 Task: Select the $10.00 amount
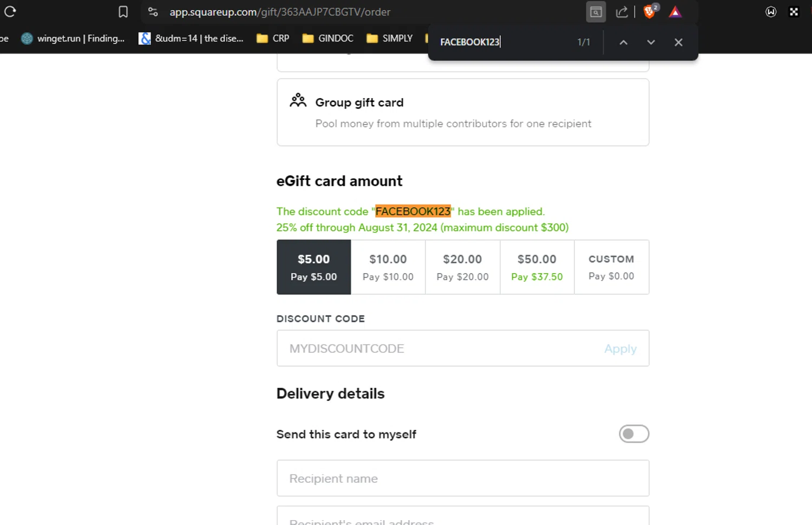tap(388, 267)
